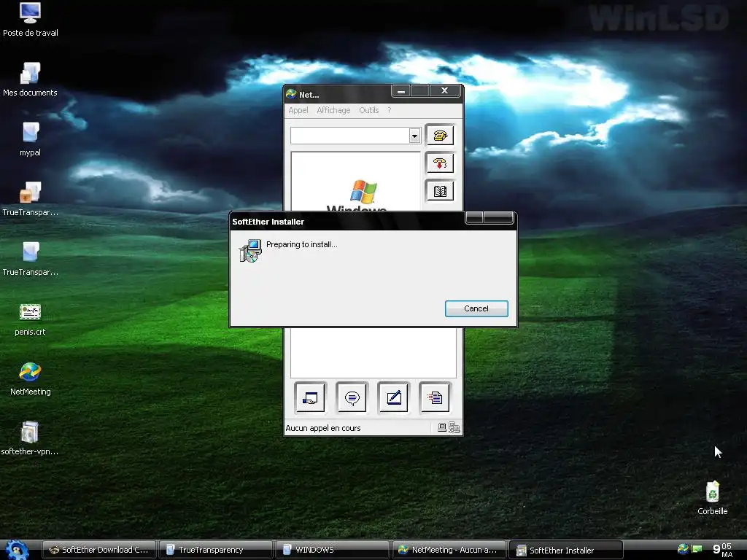The height and width of the screenshot is (560, 747).
Task: Minimize the NetMeeting window
Action: 401,91
